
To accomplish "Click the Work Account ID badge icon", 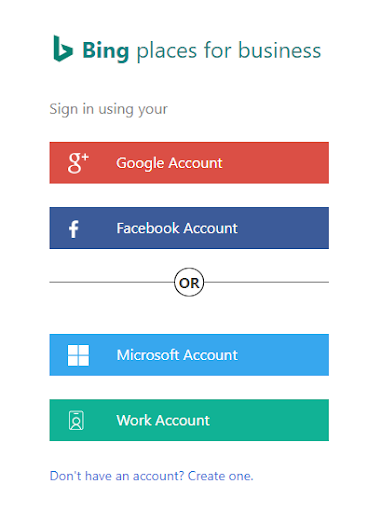I will (x=76, y=420).
